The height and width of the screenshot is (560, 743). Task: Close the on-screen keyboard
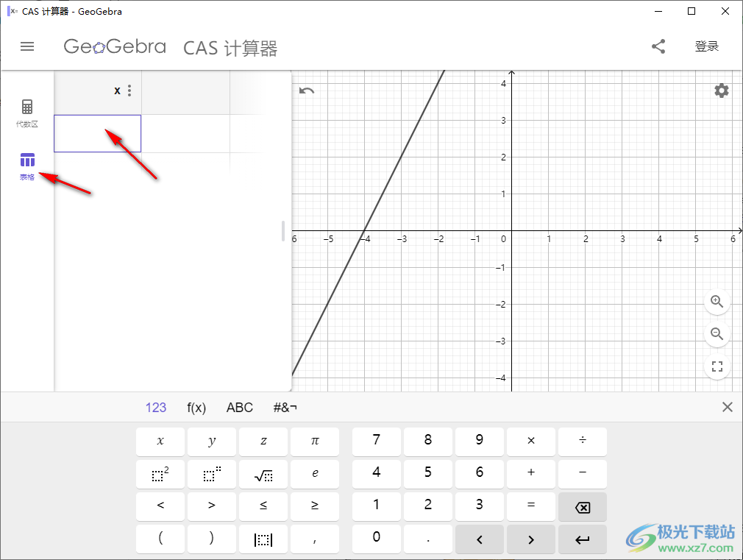pos(728,407)
